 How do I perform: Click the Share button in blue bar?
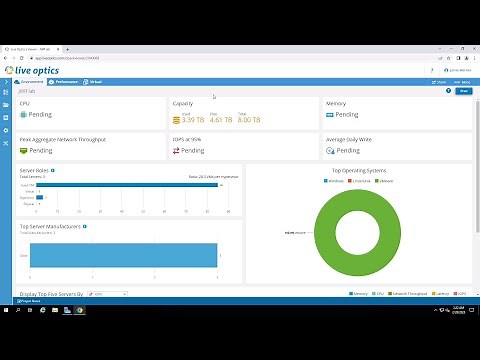point(439,82)
